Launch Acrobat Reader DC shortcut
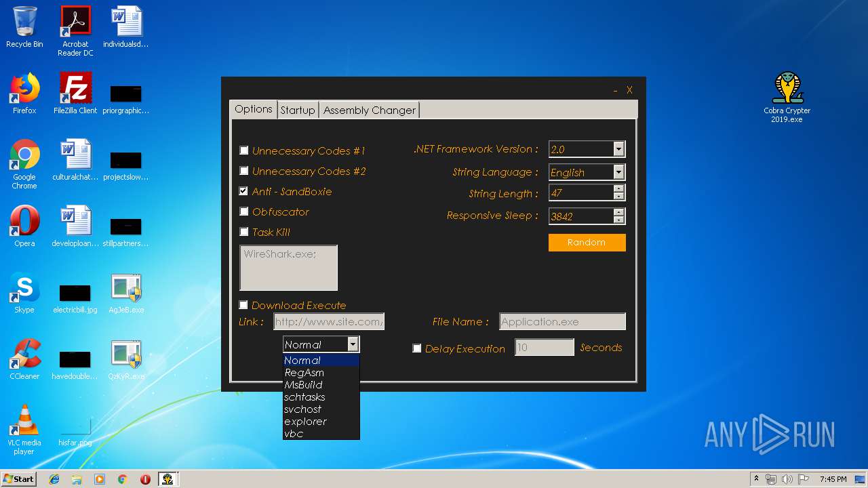868x488 pixels. click(x=75, y=31)
